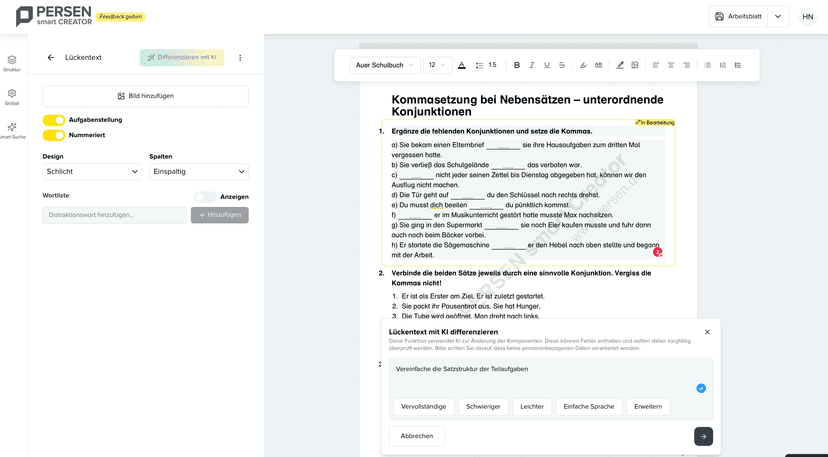Toggle underline formatting

coord(547,65)
